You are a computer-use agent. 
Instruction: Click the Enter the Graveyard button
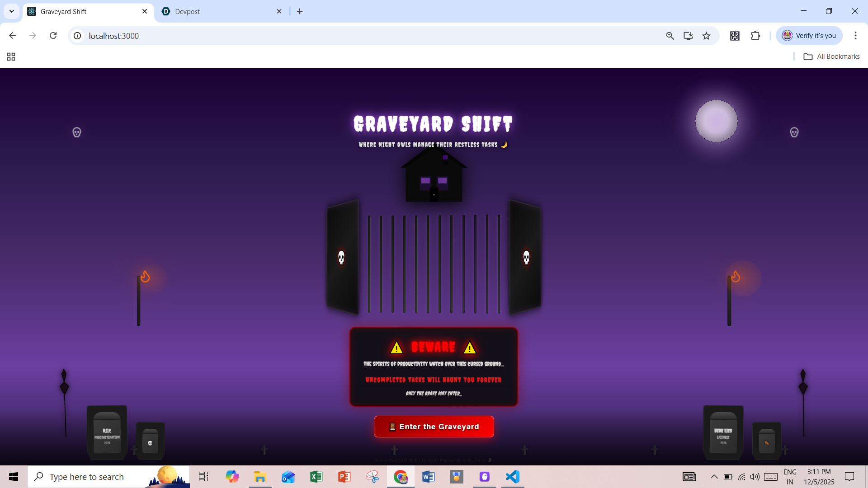pos(434,427)
